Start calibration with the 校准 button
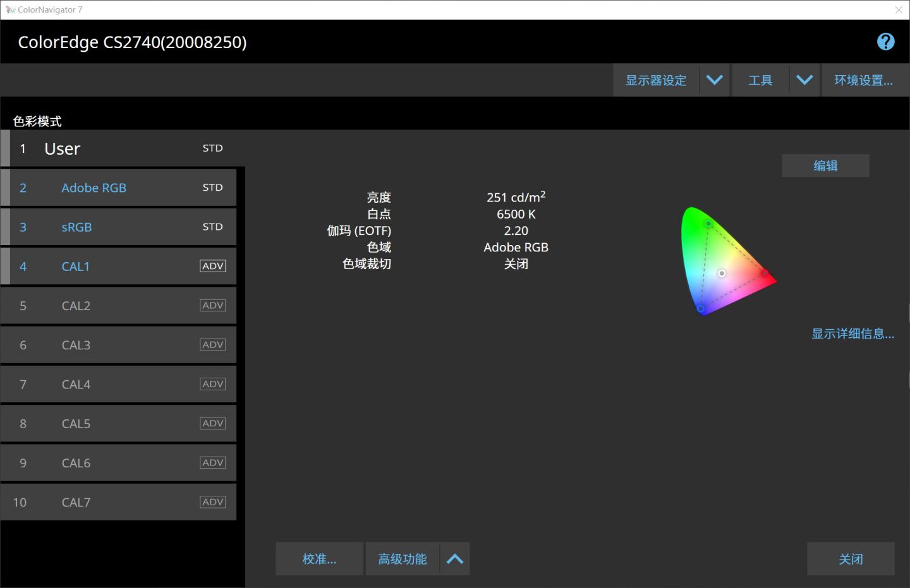Image resolution: width=910 pixels, height=588 pixels. click(x=318, y=558)
